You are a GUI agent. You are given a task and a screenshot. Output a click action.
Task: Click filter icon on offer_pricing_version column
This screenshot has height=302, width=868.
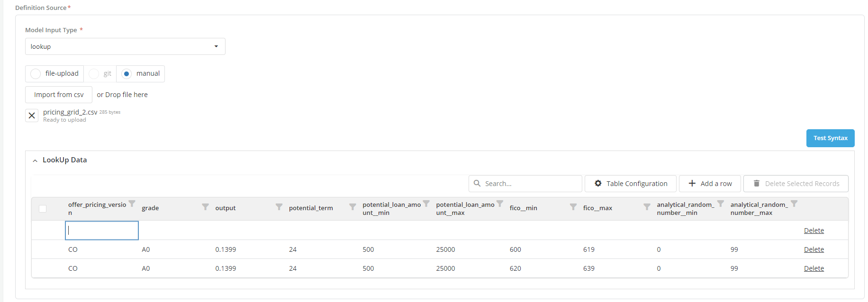pos(132,204)
